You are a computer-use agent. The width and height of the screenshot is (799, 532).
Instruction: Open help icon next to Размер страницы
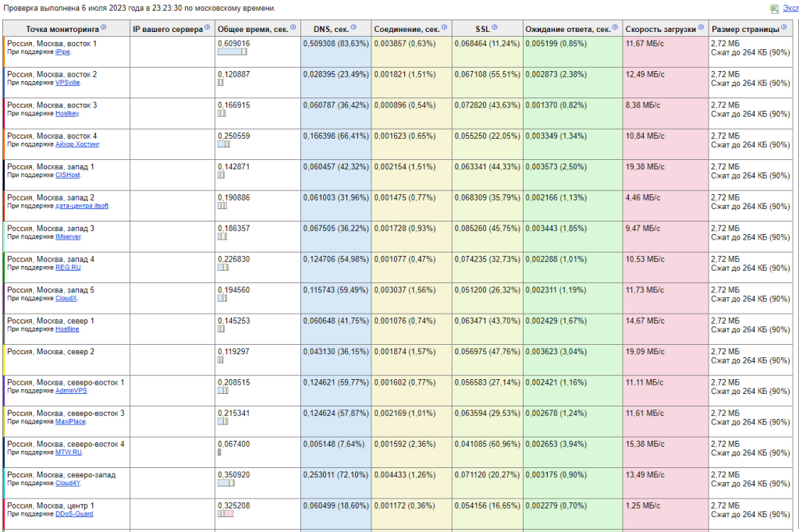point(783,27)
